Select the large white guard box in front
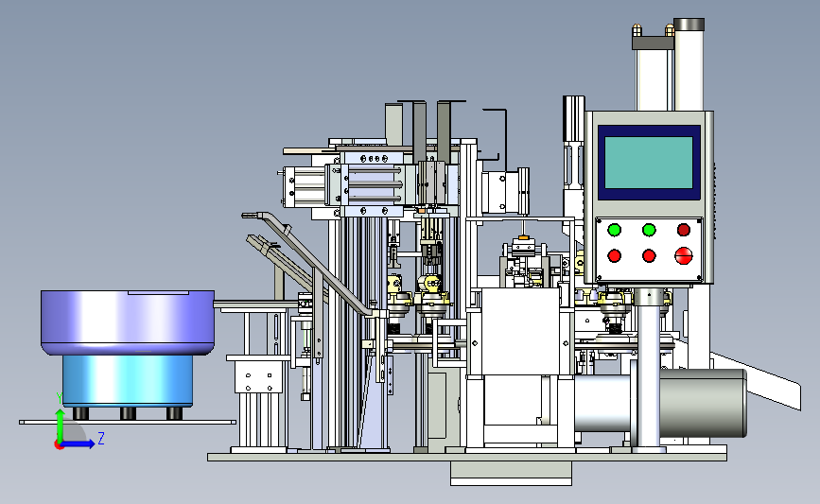The image size is (820, 504). coord(520,331)
